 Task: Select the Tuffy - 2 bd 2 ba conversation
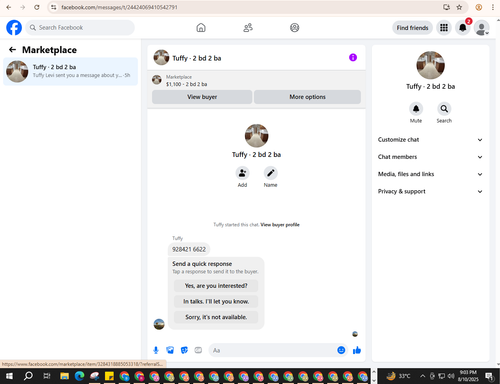70,71
